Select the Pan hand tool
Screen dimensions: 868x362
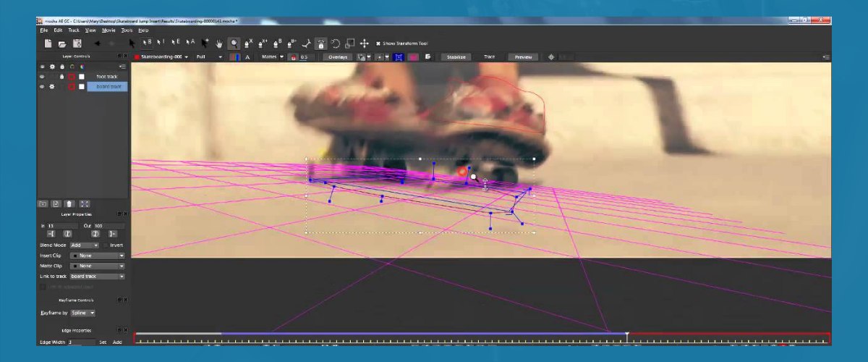219,43
